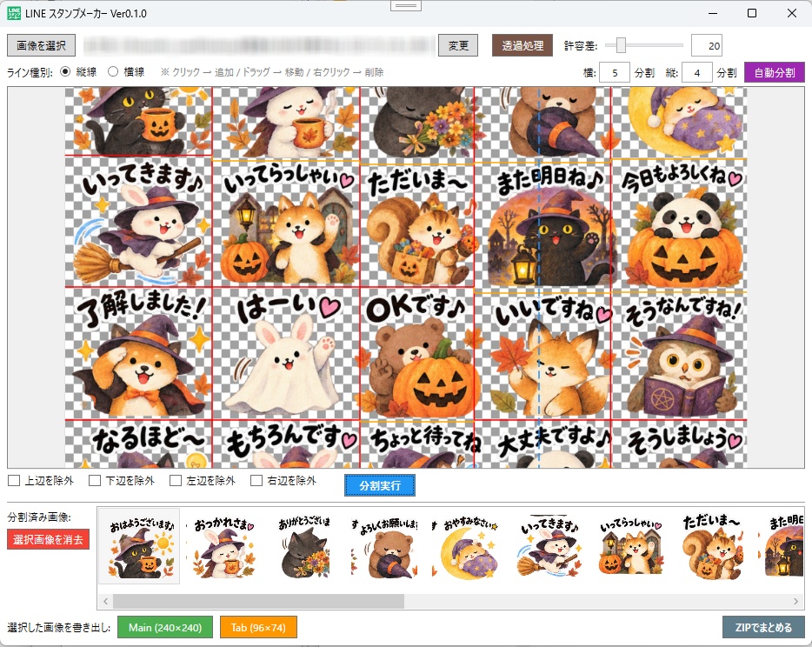Click the thumbnail strip left scroll arrow
The image size is (812, 647).
click(x=106, y=602)
